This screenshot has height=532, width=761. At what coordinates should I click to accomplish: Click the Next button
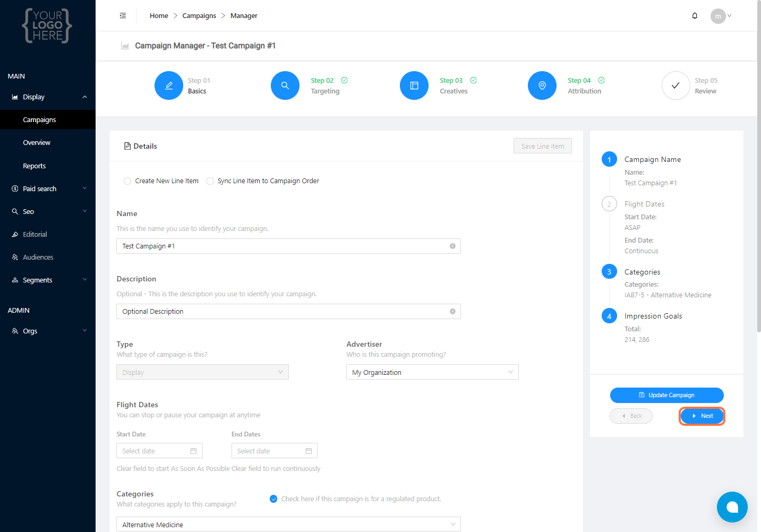pos(702,416)
